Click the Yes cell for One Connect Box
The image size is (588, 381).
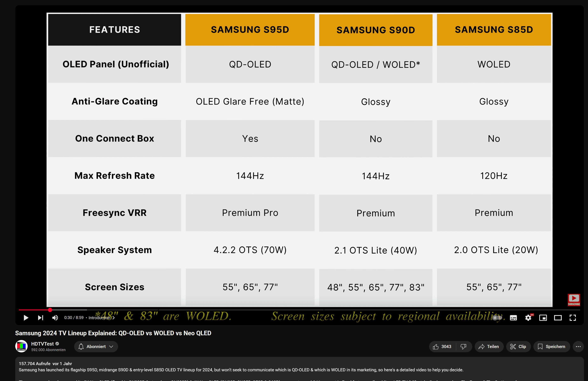pyautogui.click(x=250, y=138)
